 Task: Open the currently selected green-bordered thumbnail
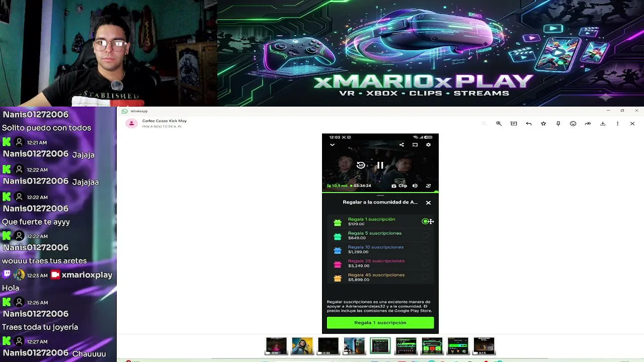tap(380, 346)
